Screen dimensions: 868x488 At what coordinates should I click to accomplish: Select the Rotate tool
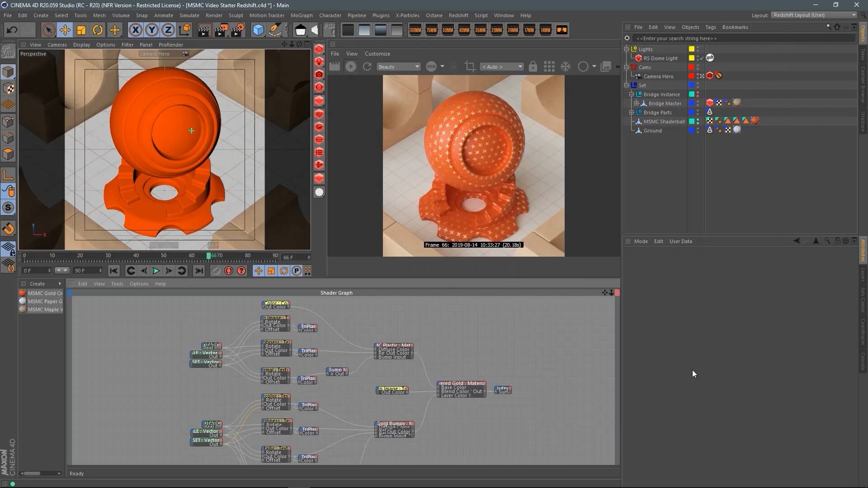[98, 30]
